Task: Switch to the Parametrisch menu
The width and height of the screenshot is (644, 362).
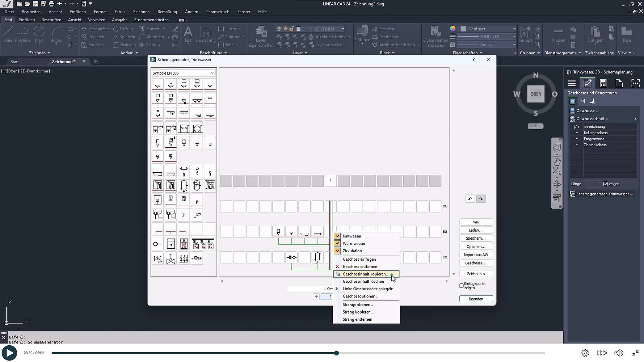Action: click(218, 12)
